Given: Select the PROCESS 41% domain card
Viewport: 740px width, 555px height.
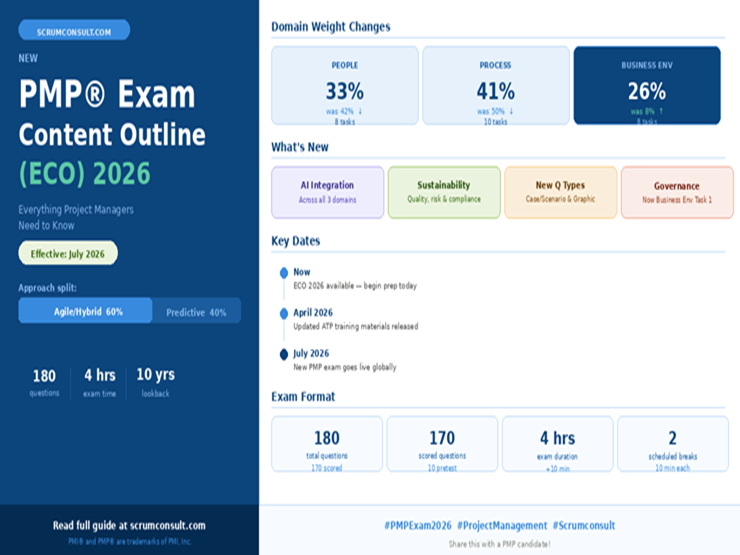Looking at the screenshot, I should coord(496,85).
